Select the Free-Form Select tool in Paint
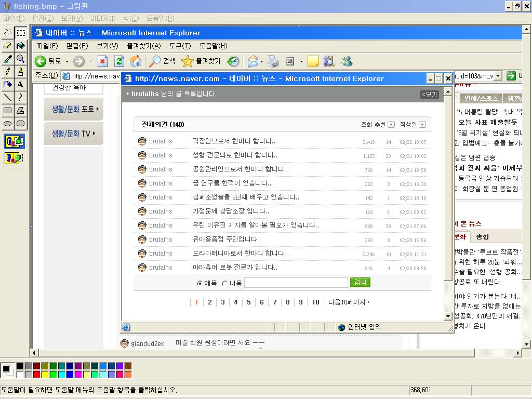The width and height of the screenshot is (532, 399). (x=7, y=33)
